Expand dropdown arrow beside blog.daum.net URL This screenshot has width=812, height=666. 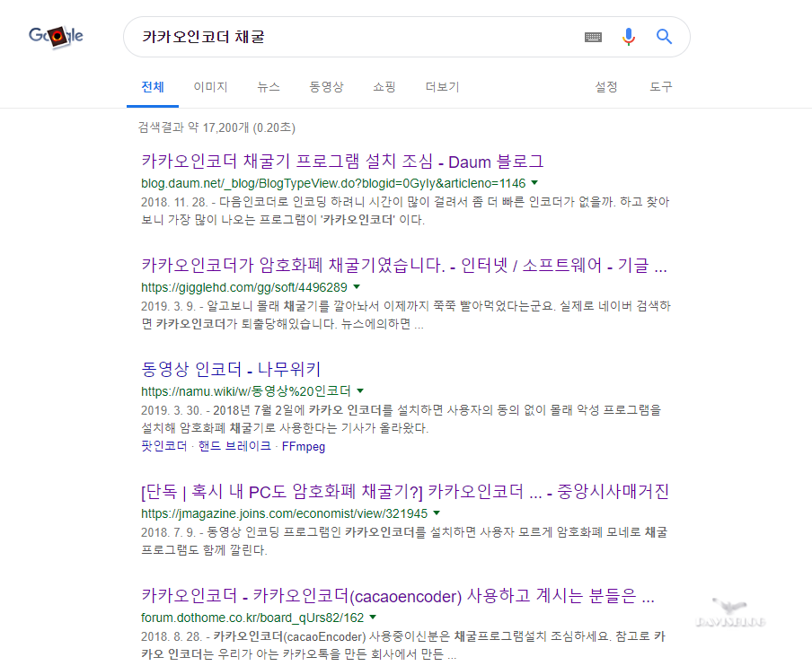(535, 183)
